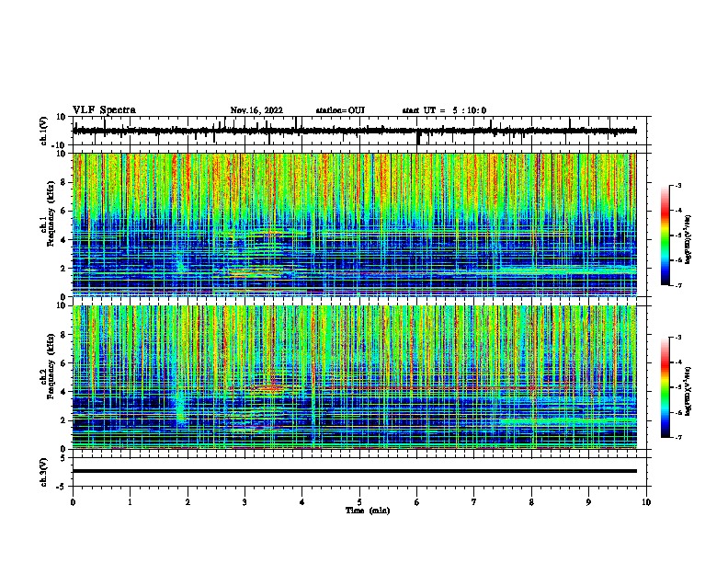Click the ch.3(V) axis label
This screenshot has height=563, width=728.
click(x=44, y=472)
